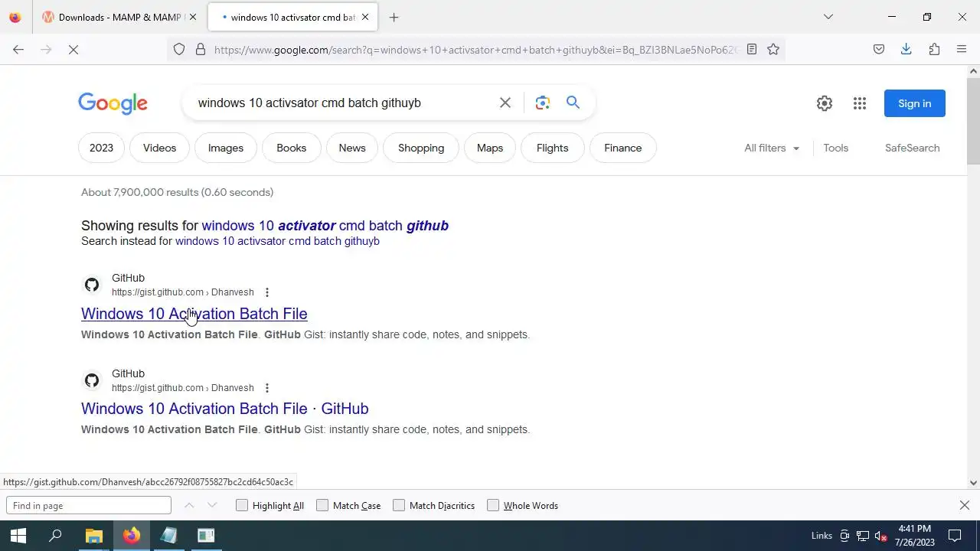This screenshot has height=551, width=980.
Task: Click the Google logo
Action: tap(113, 103)
